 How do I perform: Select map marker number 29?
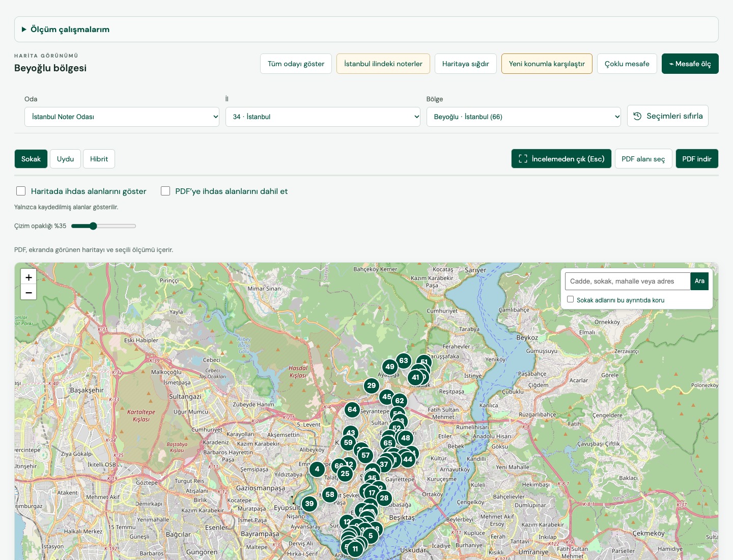click(x=372, y=385)
